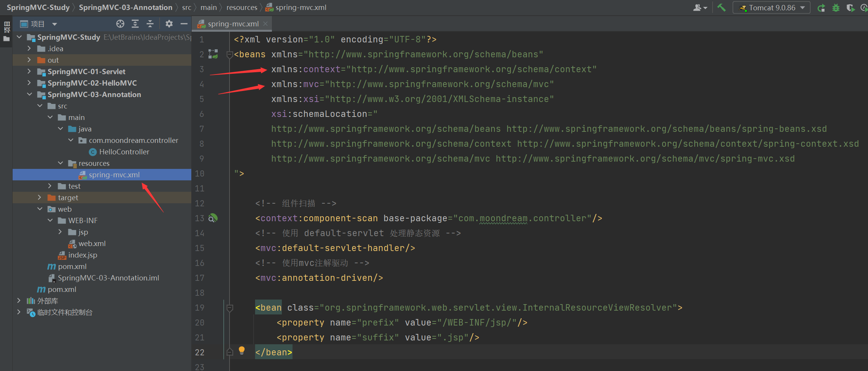Select the resources folder in tree
The height and width of the screenshot is (371, 868).
point(94,163)
